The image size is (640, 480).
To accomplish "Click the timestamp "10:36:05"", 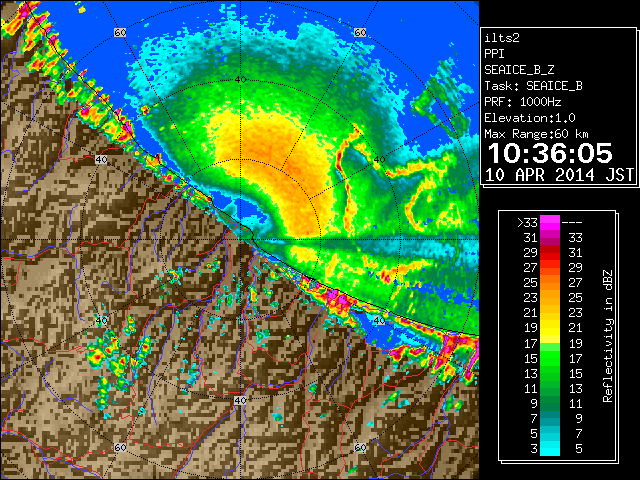I will tap(550, 153).
